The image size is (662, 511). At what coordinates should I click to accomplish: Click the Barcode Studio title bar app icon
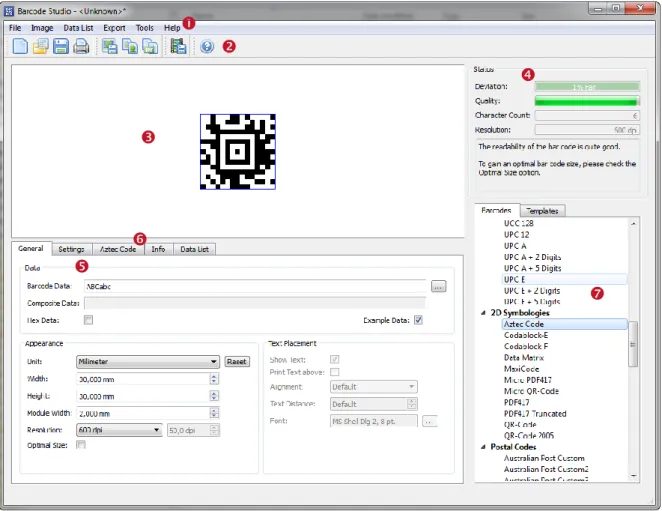click(x=9, y=11)
